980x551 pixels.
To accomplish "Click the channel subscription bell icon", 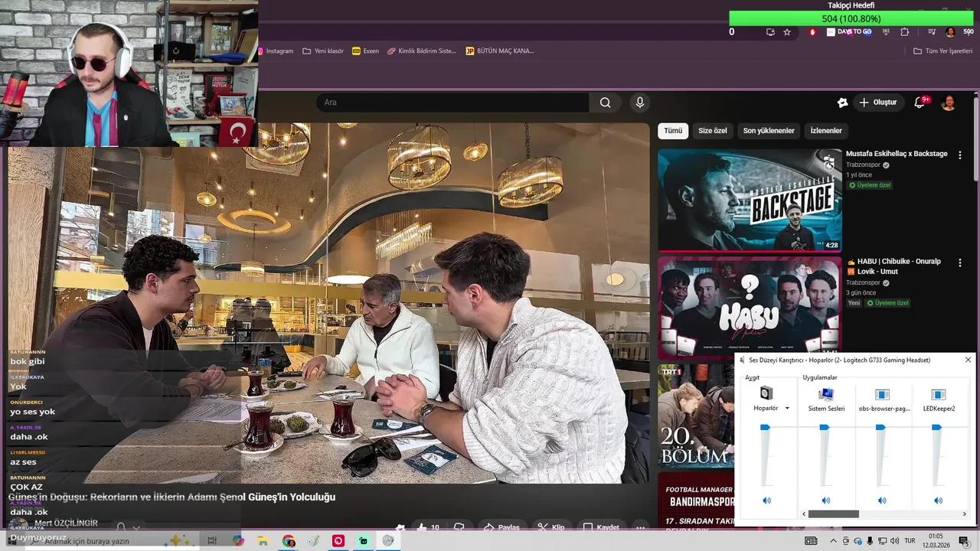I will 120,527.
